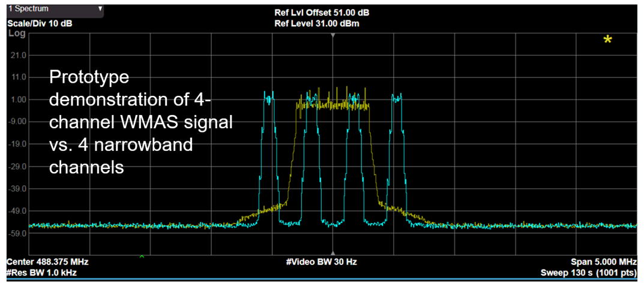
Task: Click the yellow asterisk indicator
Action: tap(607, 40)
